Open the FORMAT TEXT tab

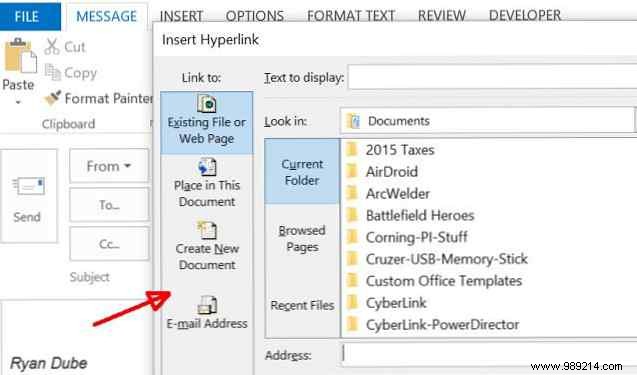pyautogui.click(x=351, y=16)
